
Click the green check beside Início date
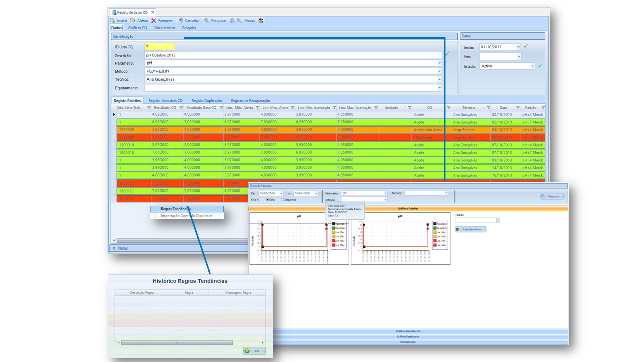coord(526,46)
